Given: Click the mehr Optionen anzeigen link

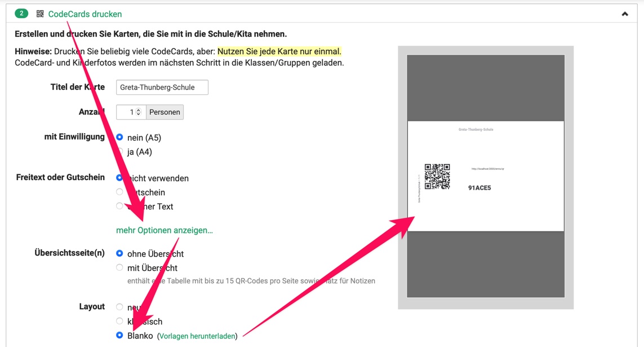Looking at the screenshot, I should [x=165, y=230].
